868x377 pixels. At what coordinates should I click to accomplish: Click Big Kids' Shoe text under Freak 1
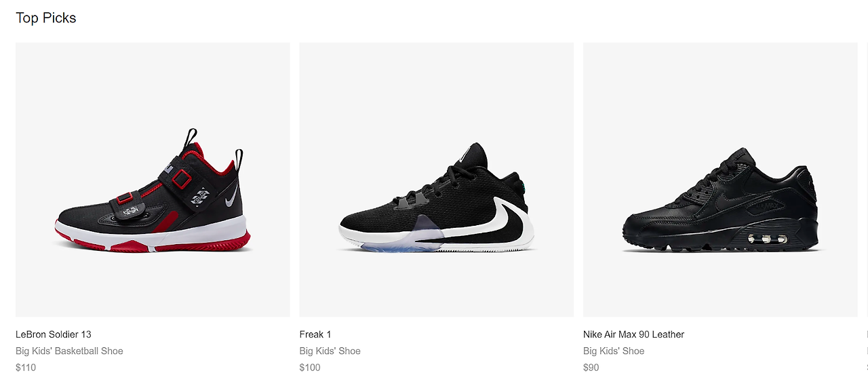coord(330,351)
